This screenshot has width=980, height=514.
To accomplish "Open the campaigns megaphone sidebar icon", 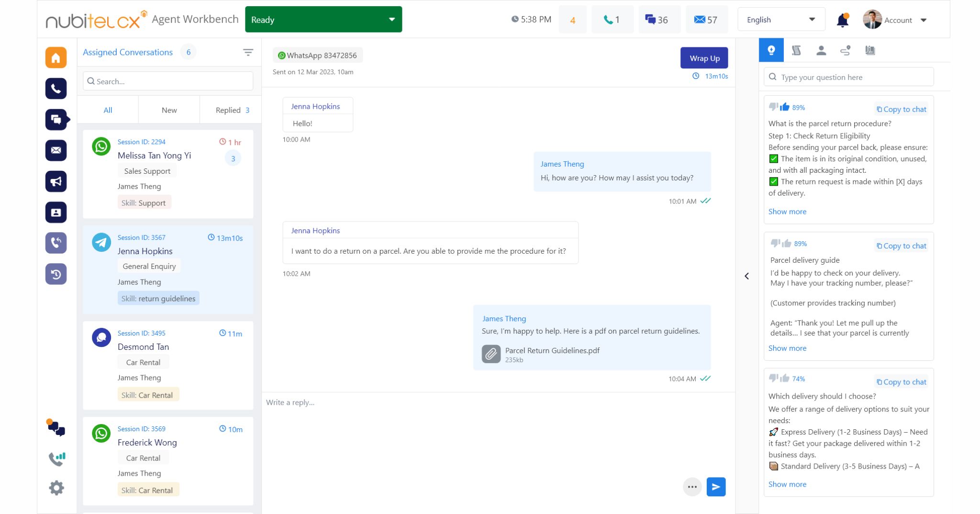I will pyautogui.click(x=56, y=181).
